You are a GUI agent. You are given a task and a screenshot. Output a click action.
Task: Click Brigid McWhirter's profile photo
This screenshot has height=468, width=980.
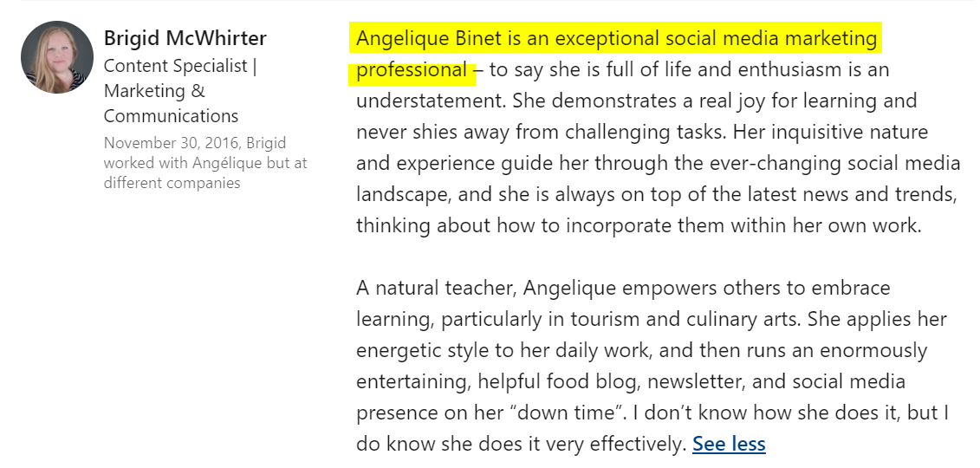coord(57,57)
